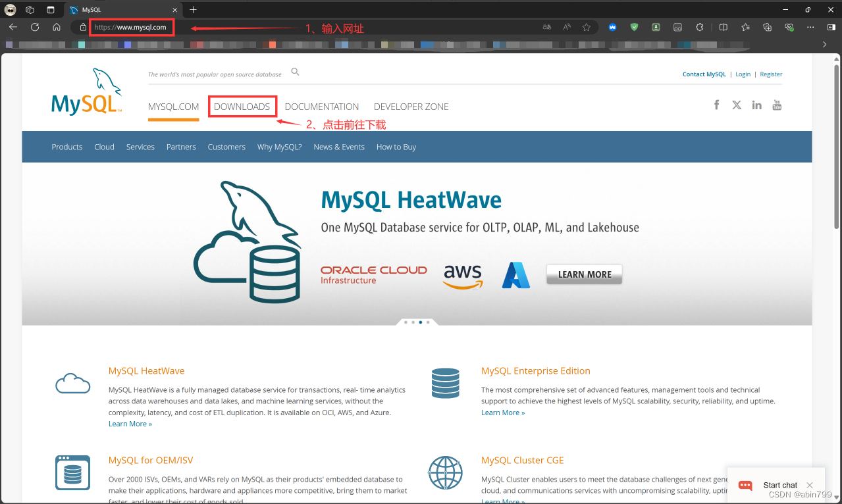
Task: Click the translate page icon
Action: [x=546, y=27]
